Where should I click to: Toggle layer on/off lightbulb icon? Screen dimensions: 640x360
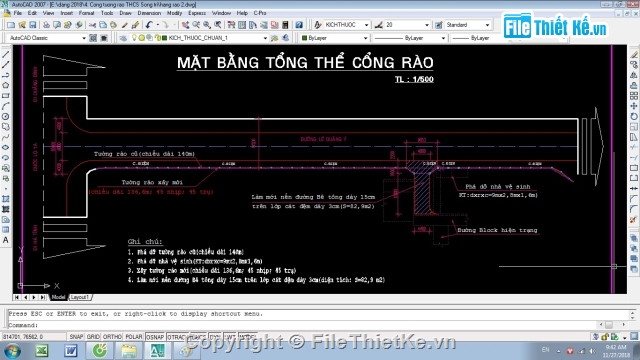click(x=134, y=38)
